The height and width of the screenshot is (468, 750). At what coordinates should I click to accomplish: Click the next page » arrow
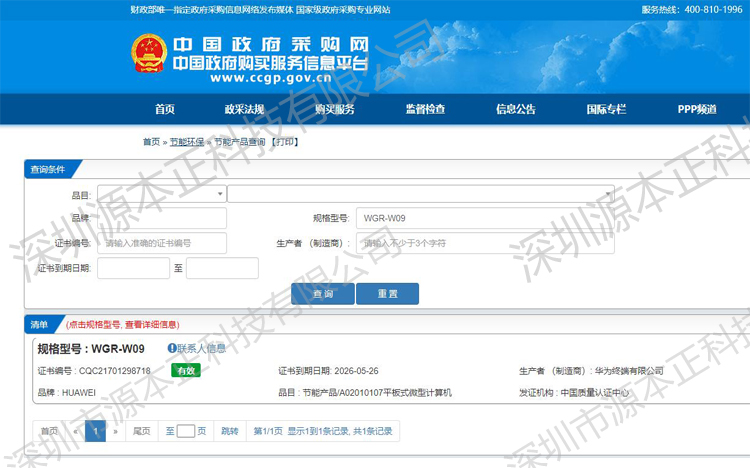point(115,431)
